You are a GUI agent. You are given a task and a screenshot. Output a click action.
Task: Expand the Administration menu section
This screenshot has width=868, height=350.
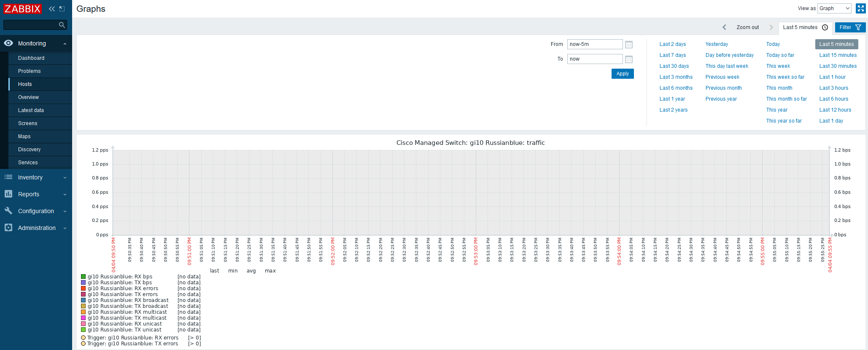click(x=36, y=228)
